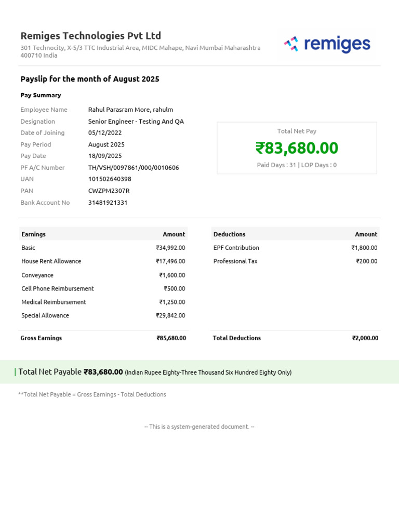Screen dimensions: 399x532
Task: Click date of joining value 05/12/2022
Action: [105, 132]
